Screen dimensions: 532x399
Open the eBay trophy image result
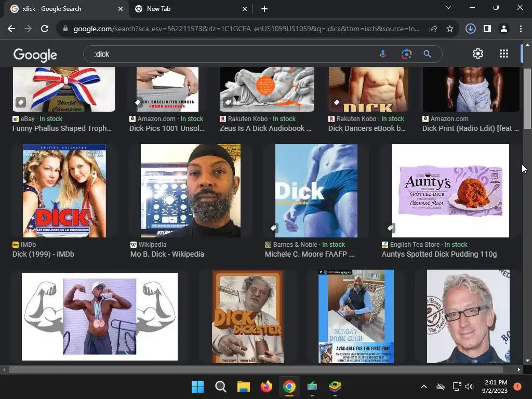(64, 89)
